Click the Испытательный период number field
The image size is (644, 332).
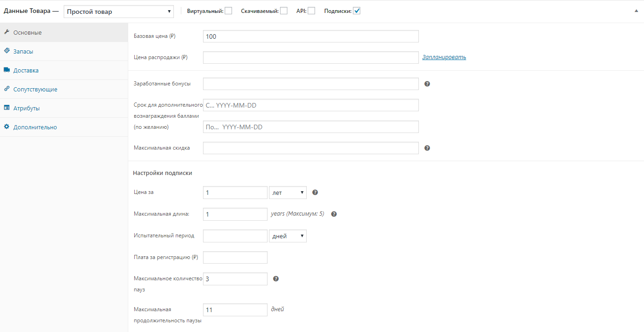235,236
